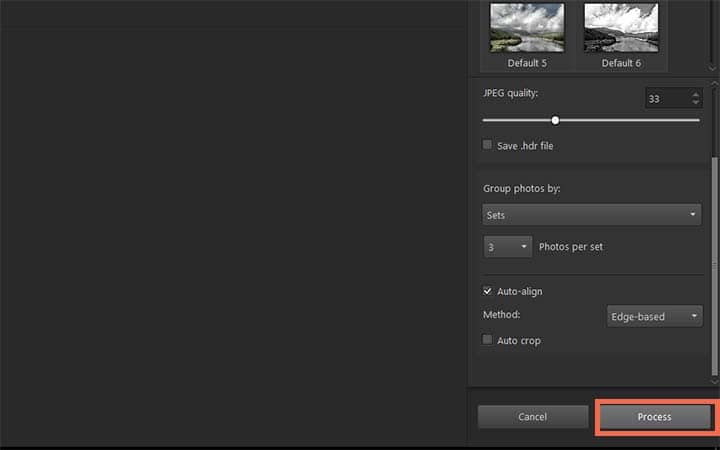The width and height of the screenshot is (720, 450).
Task: Click the 'JPEG quality:' label
Action: [510, 93]
